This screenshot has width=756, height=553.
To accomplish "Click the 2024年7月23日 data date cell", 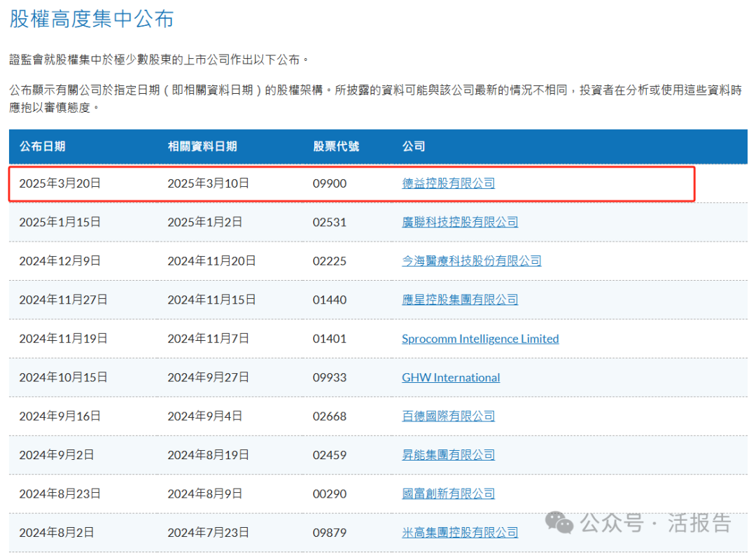I will click(208, 533).
